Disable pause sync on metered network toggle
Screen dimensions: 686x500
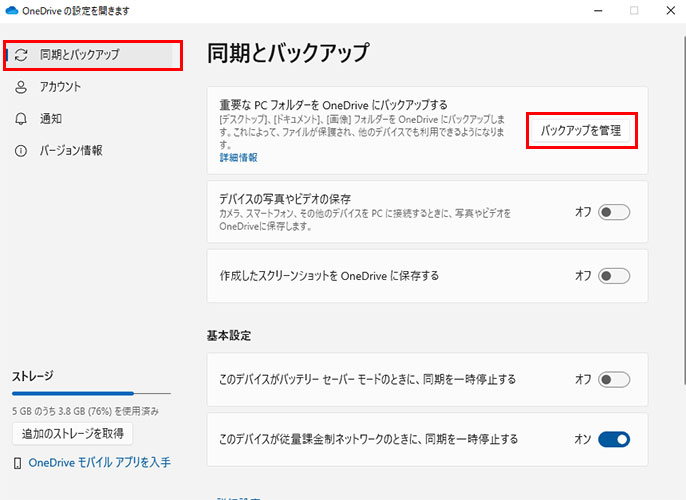point(614,439)
